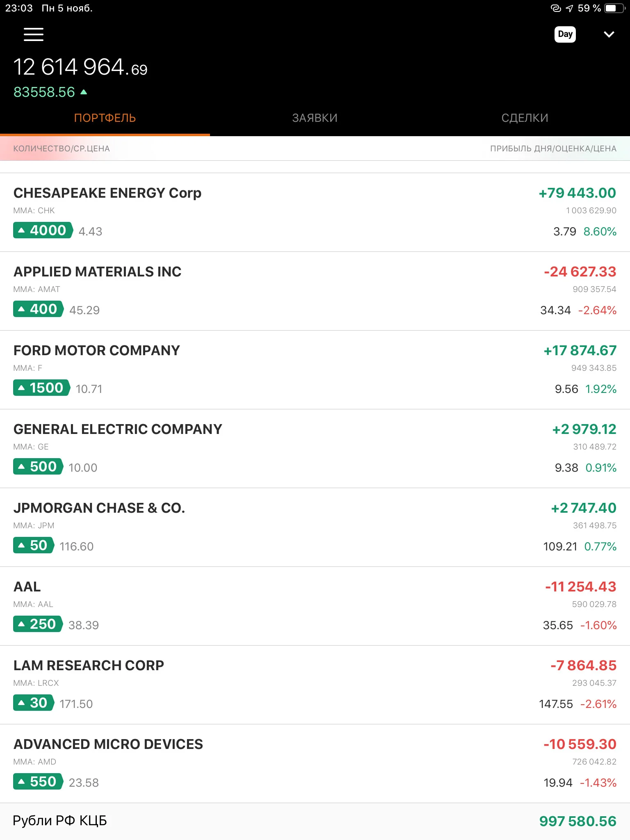Viewport: 630px width, 840px height.
Task: Open the hamburger menu
Action: (34, 34)
